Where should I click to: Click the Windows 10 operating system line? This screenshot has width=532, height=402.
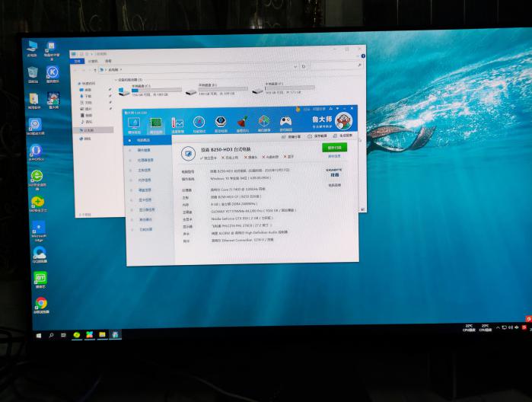tap(241, 178)
